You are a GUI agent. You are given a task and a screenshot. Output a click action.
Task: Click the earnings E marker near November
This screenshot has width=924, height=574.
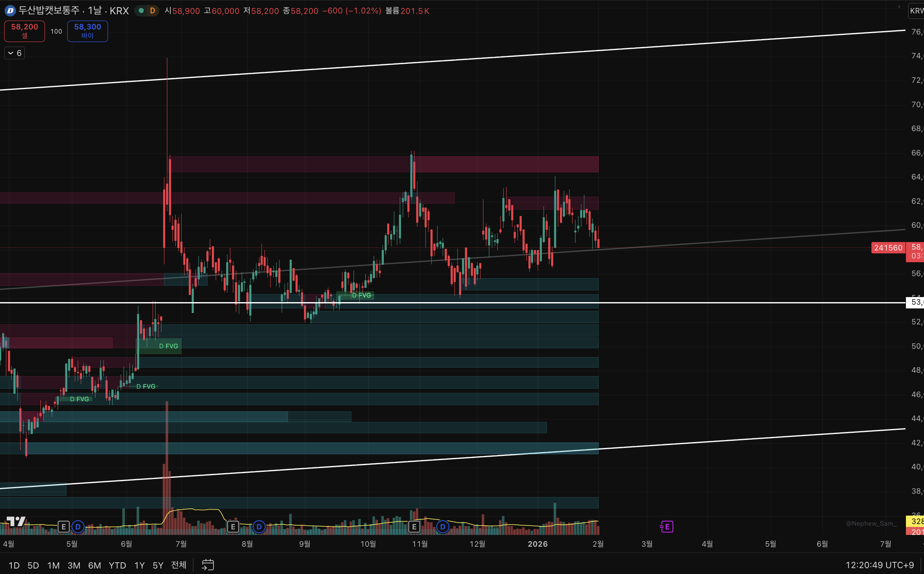coord(414,527)
